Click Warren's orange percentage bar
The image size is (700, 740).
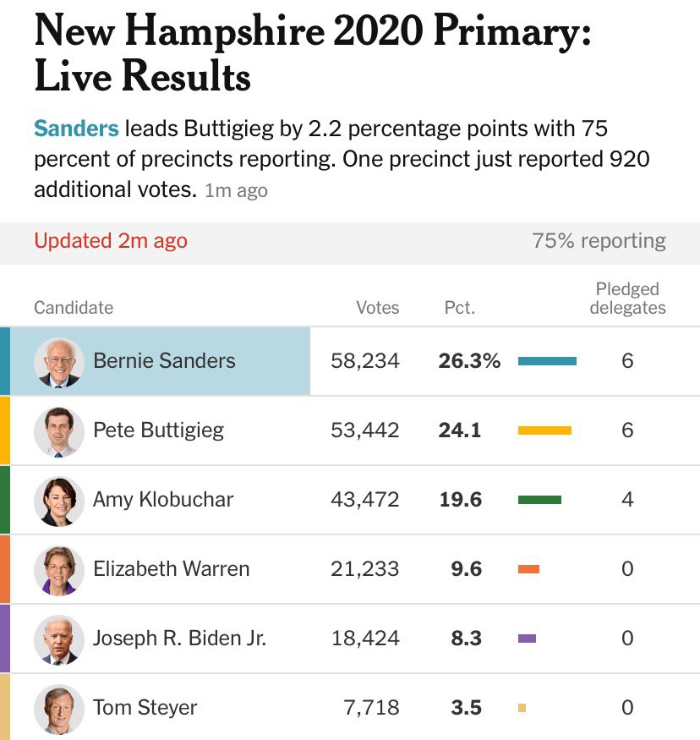pyautogui.click(x=528, y=569)
